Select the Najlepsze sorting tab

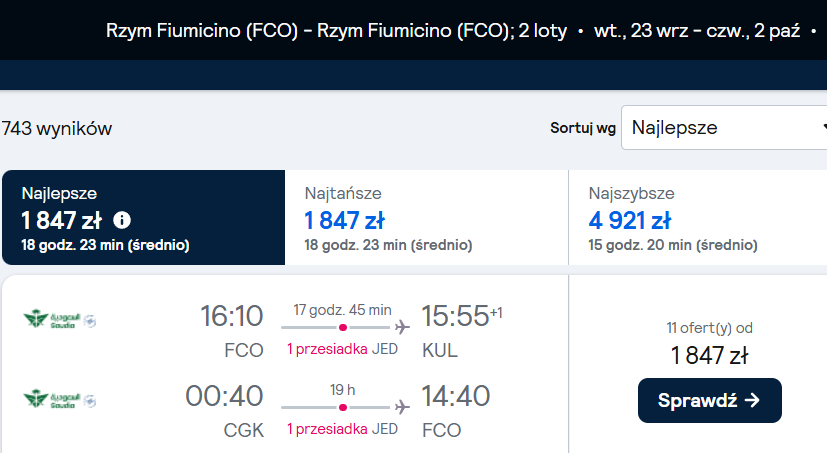point(143,217)
